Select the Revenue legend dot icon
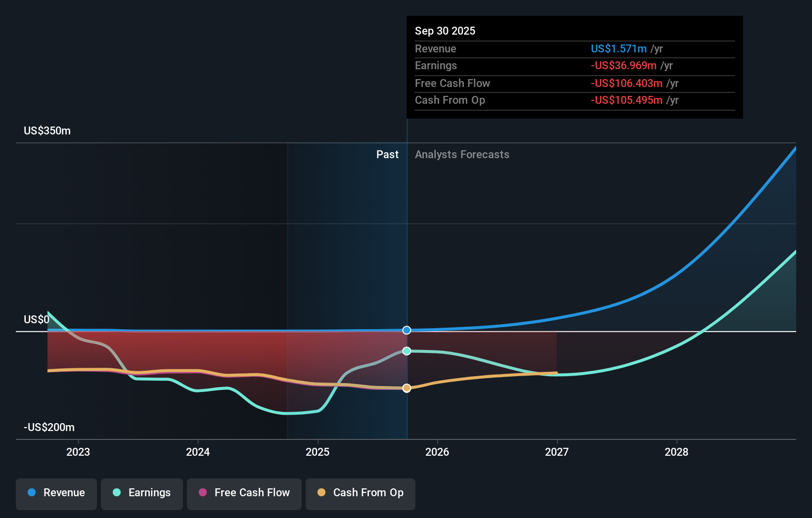 pos(32,493)
